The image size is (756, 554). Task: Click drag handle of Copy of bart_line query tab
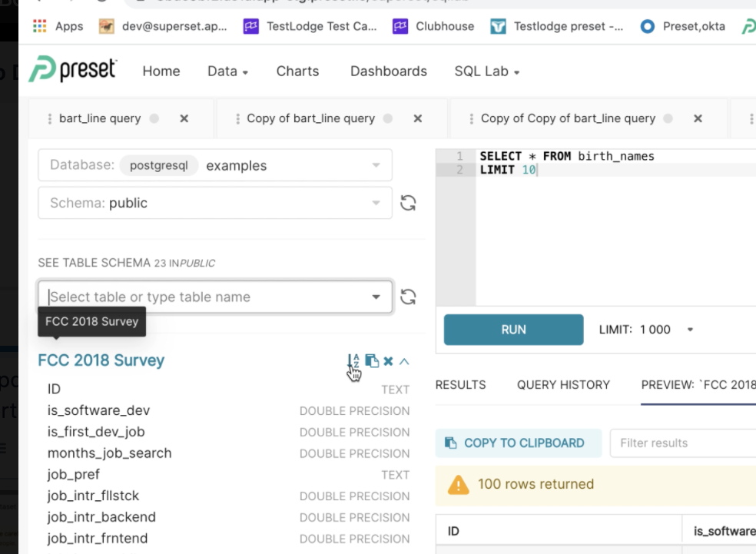[x=237, y=119]
